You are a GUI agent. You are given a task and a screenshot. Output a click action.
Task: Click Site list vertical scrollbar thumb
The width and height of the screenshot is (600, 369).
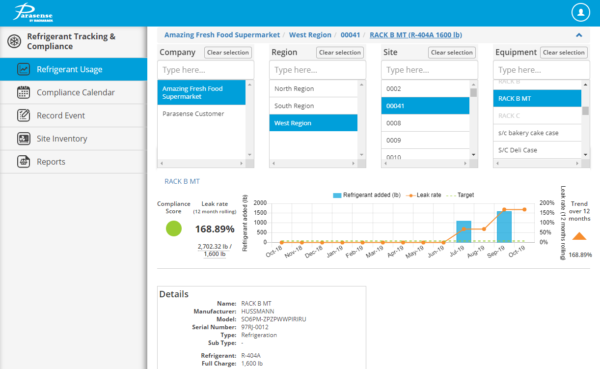[x=473, y=93]
